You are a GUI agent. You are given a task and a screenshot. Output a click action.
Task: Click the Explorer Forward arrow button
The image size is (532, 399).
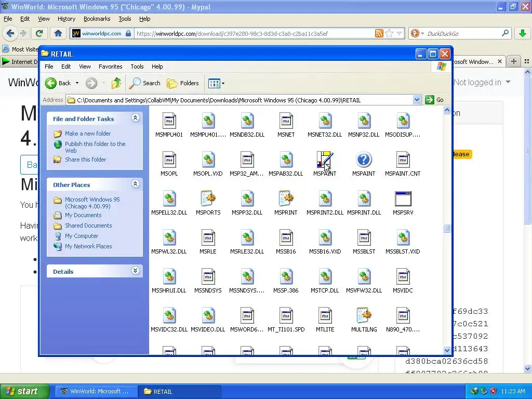pos(91,83)
